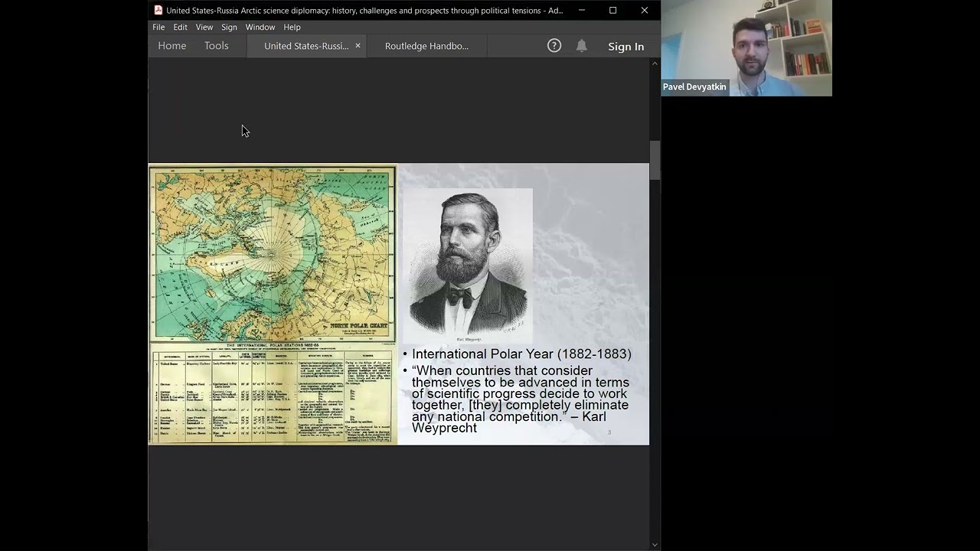This screenshot has height=551, width=980.
Task: Open the help question mark icon
Action: [554, 46]
